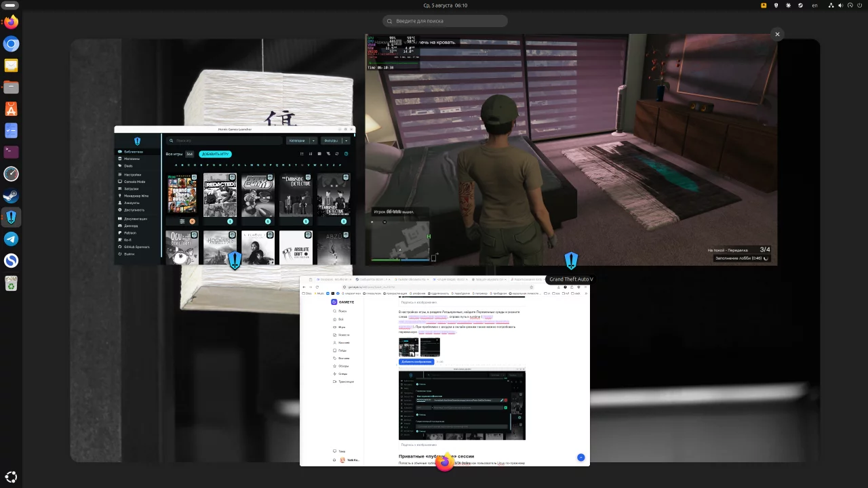Click the blue scroll-to-top button on GAMEYE
The width and height of the screenshot is (868, 488).
pos(581,457)
